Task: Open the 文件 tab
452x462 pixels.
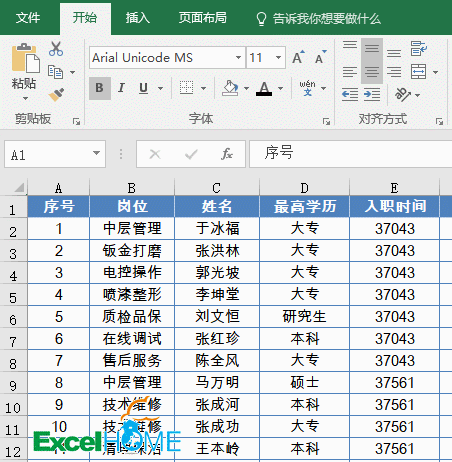Action: [28, 18]
